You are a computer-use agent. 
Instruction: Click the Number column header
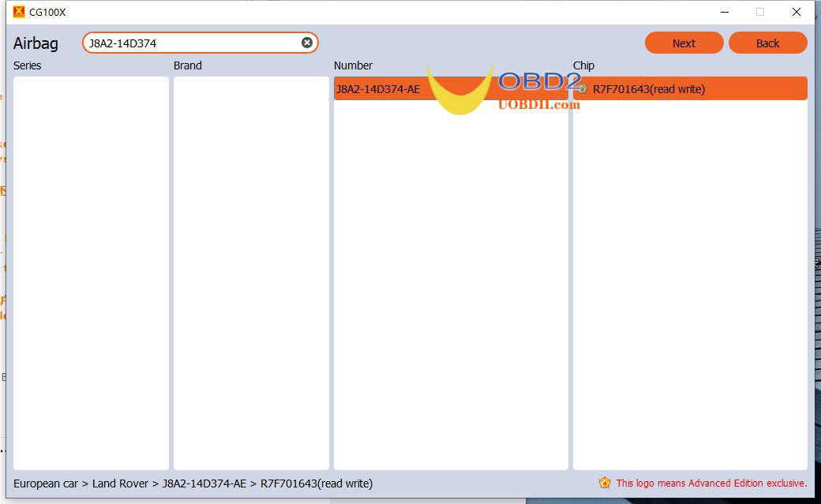point(353,65)
